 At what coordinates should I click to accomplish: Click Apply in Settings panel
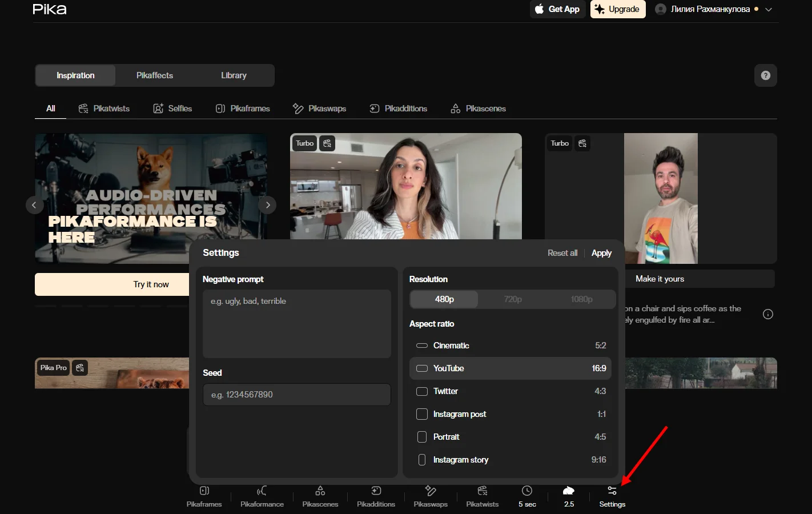601,253
